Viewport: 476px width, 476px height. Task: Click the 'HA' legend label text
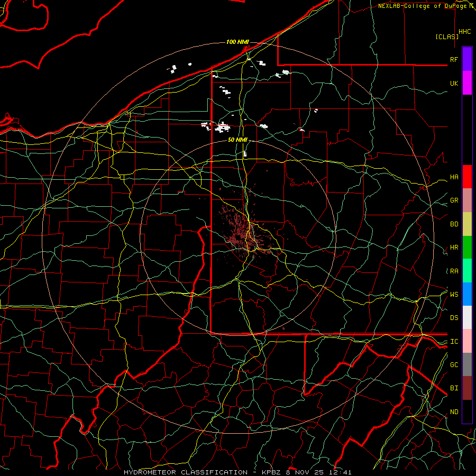pyautogui.click(x=454, y=177)
